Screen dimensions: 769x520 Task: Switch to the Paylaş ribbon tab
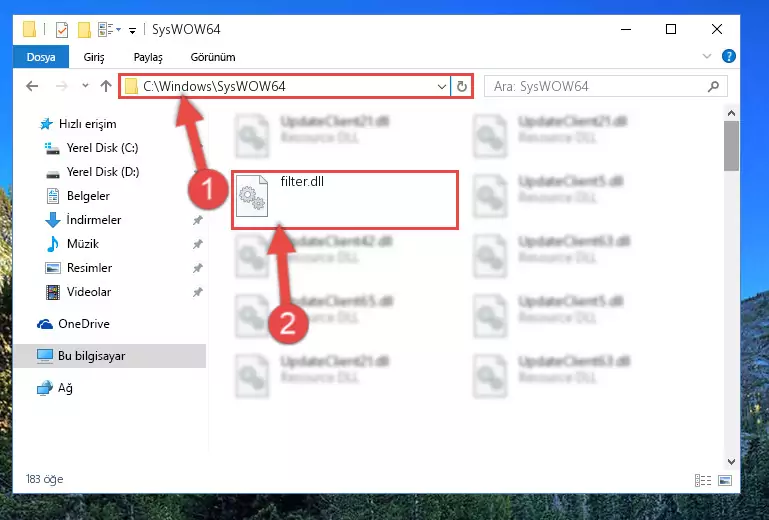148,57
